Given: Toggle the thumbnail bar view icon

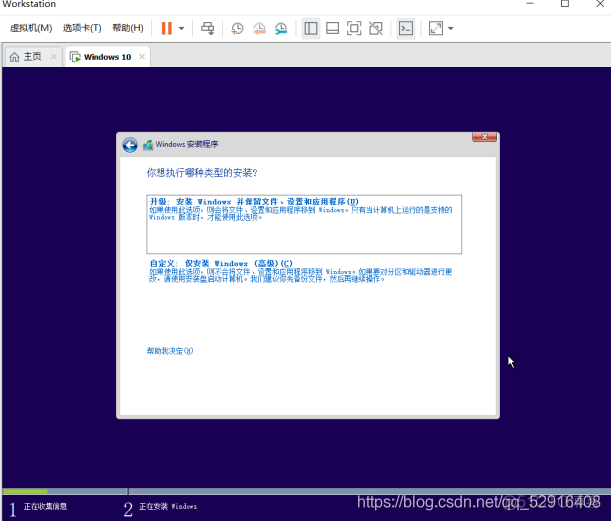Looking at the screenshot, I should pyautogui.click(x=332, y=28).
